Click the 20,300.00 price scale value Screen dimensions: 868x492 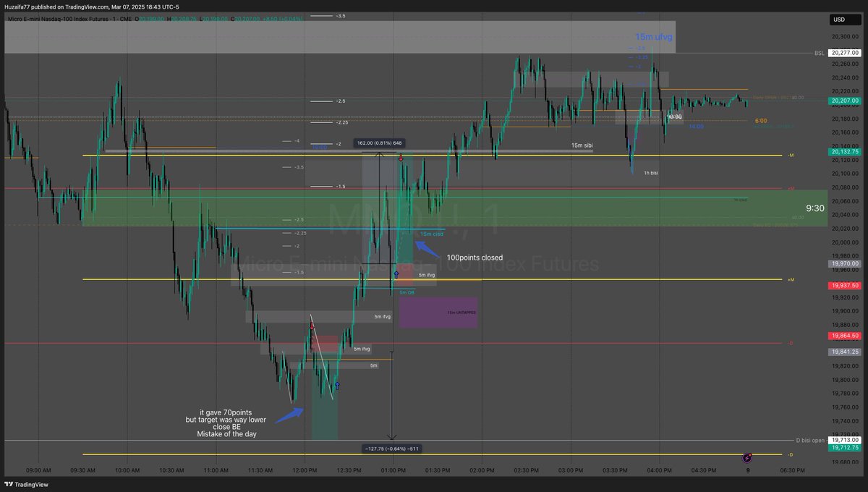[x=844, y=37]
